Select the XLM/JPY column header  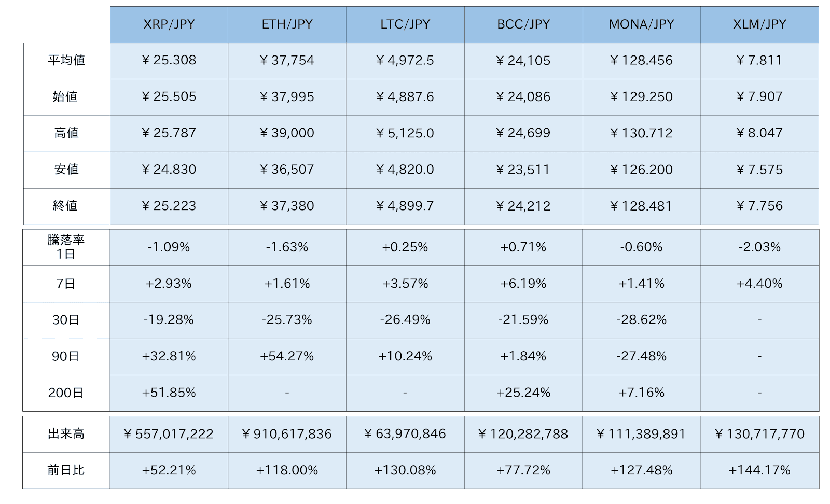tap(759, 24)
